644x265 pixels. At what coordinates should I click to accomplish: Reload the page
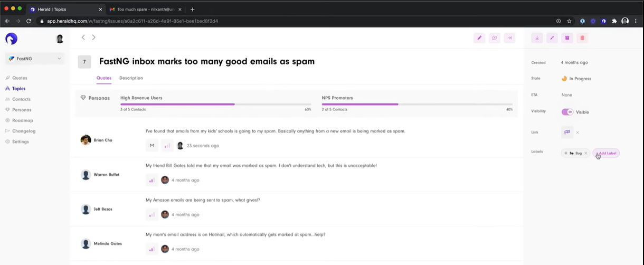[29, 21]
